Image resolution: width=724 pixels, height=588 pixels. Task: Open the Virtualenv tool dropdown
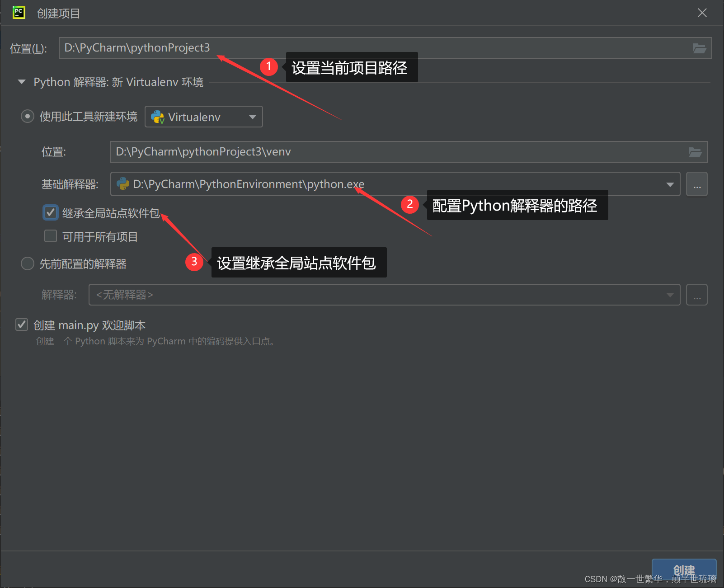pos(204,117)
